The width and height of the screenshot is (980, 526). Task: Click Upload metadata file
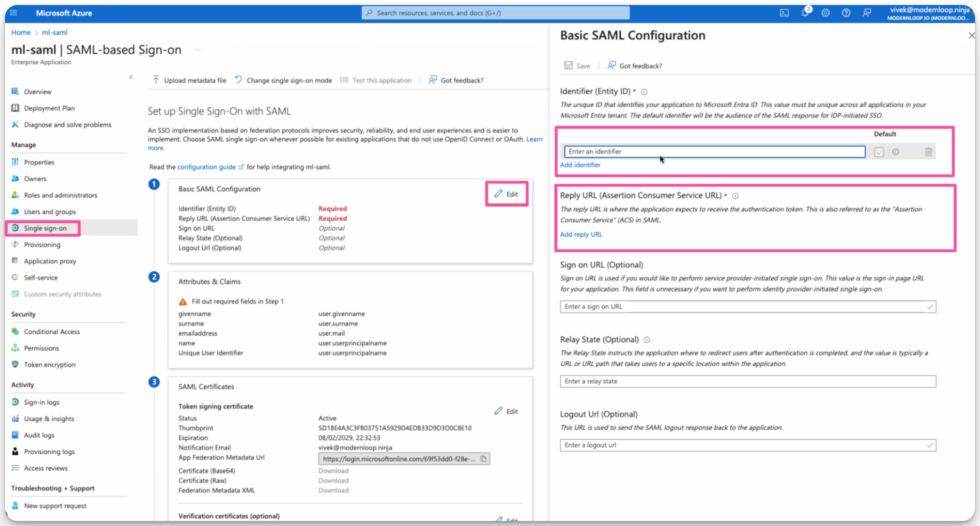pos(189,80)
